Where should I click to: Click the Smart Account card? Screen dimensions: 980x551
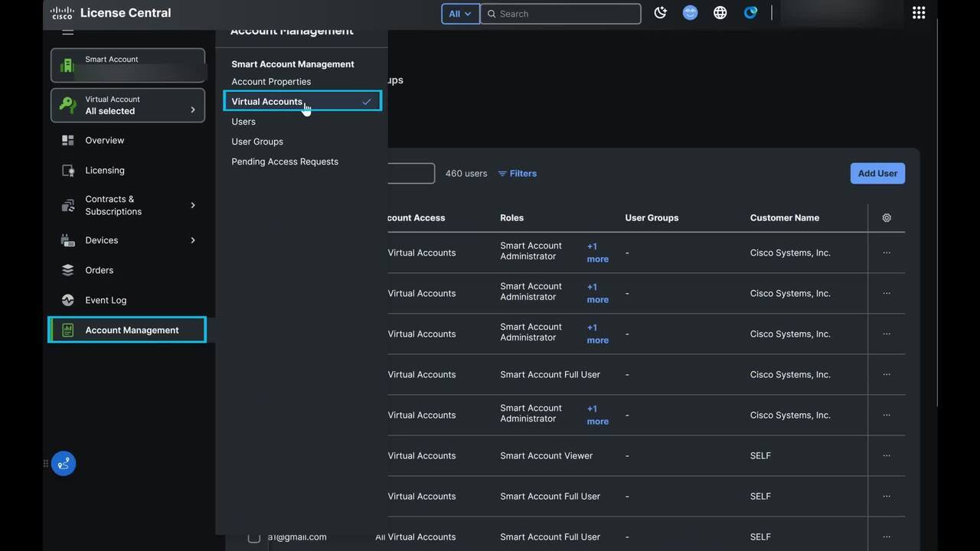[128, 66]
